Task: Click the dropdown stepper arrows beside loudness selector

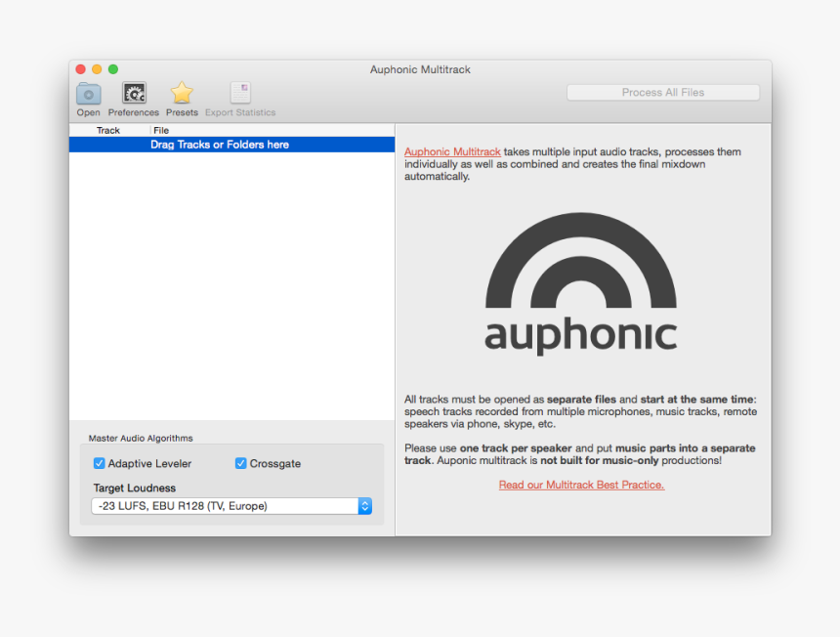Action: click(x=364, y=506)
